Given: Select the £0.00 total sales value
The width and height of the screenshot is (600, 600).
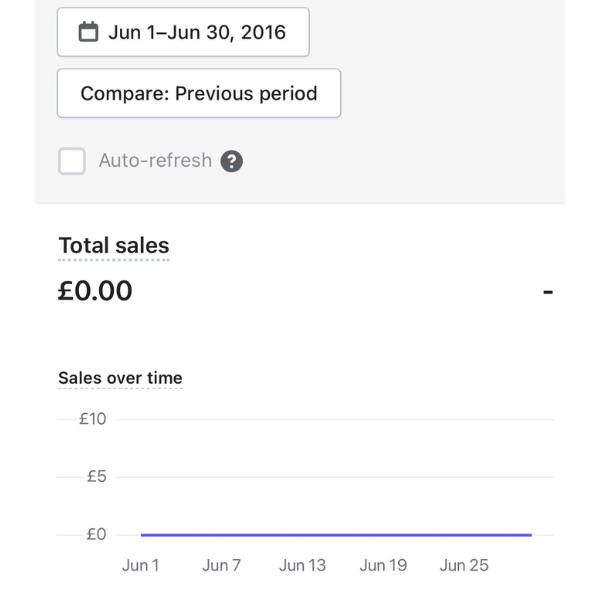Looking at the screenshot, I should (95, 291).
